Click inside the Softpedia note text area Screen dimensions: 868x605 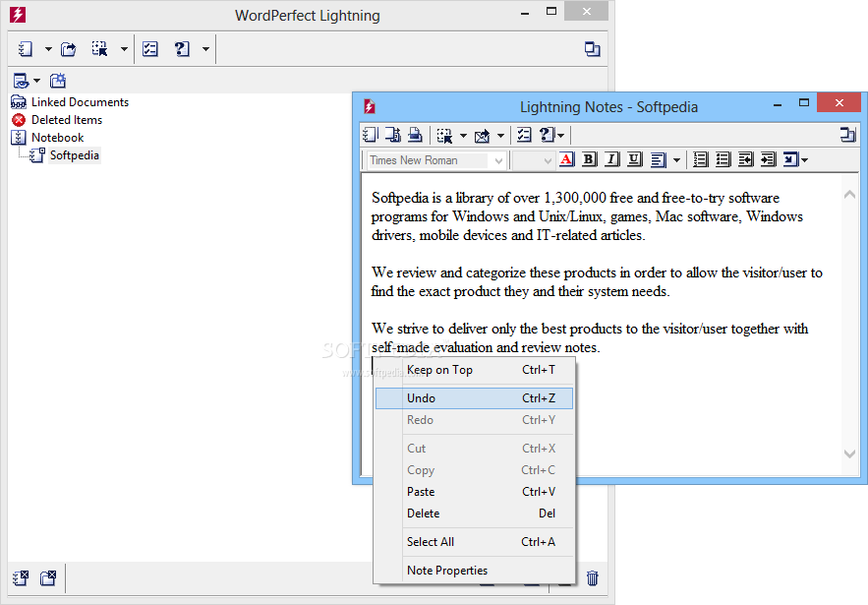tap(603, 324)
